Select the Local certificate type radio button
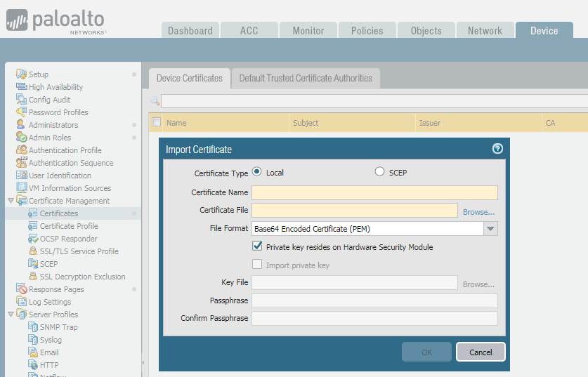The height and width of the screenshot is (377, 588). click(256, 172)
